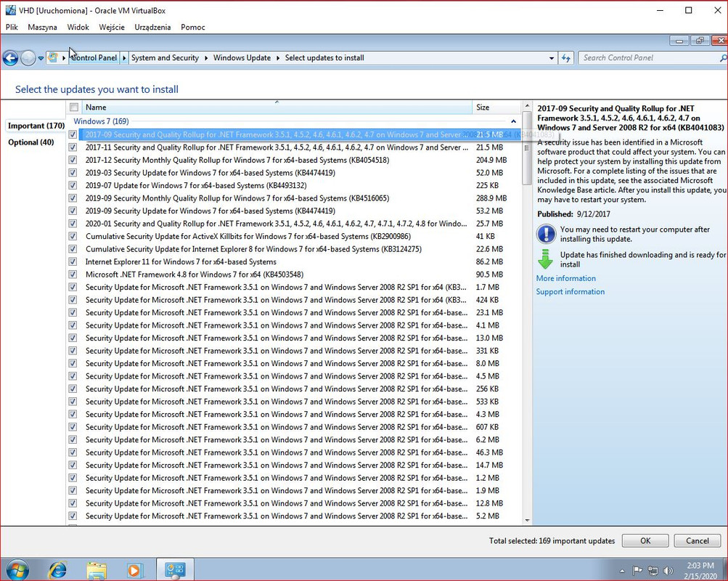728x581 pixels.
Task: Open Windows Media Player from taskbar
Action: tap(134, 570)
